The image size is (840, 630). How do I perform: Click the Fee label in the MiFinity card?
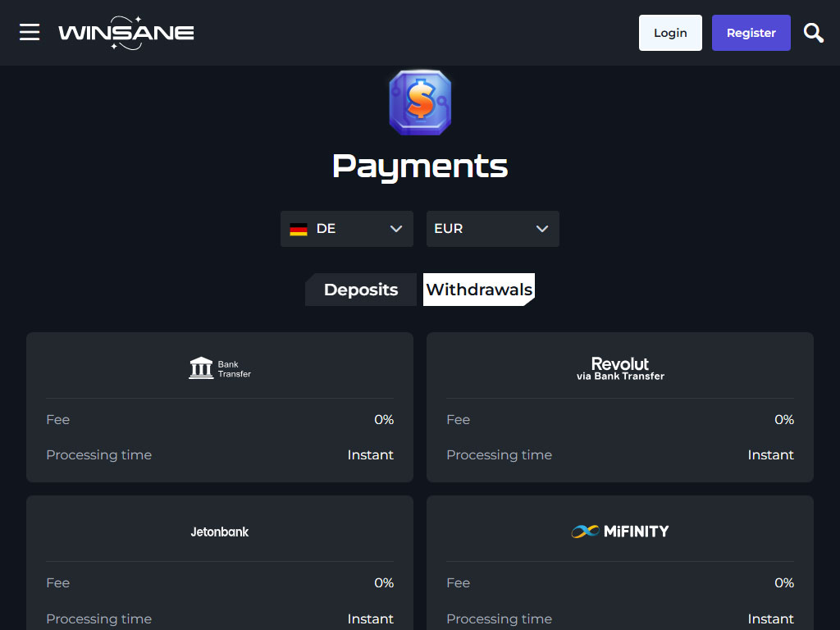(458, 583)
